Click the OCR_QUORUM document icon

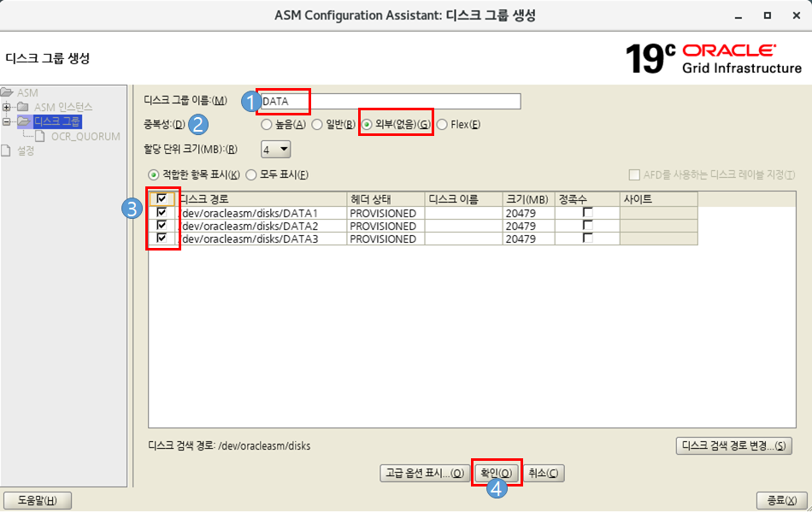pyautogui.click(x=40, y=136)
